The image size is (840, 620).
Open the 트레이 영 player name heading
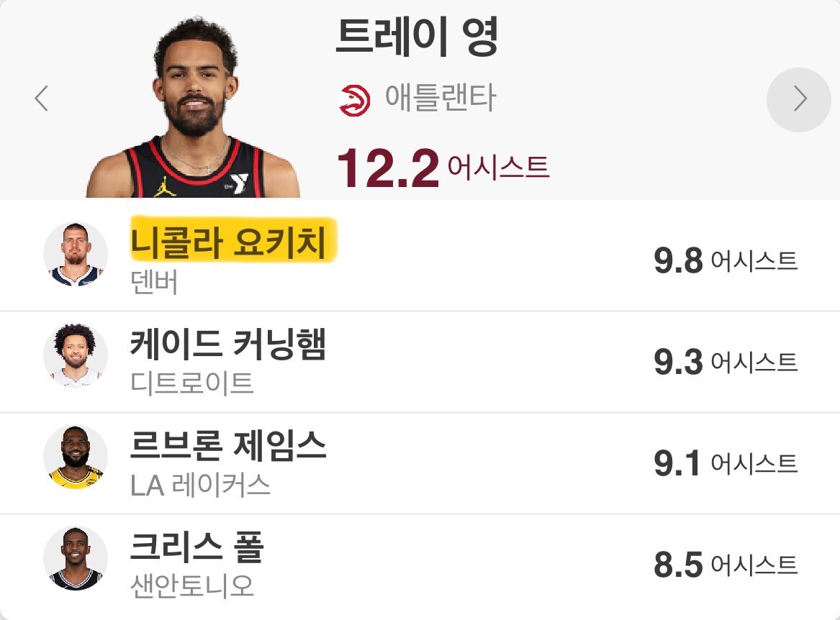point(417,37)
